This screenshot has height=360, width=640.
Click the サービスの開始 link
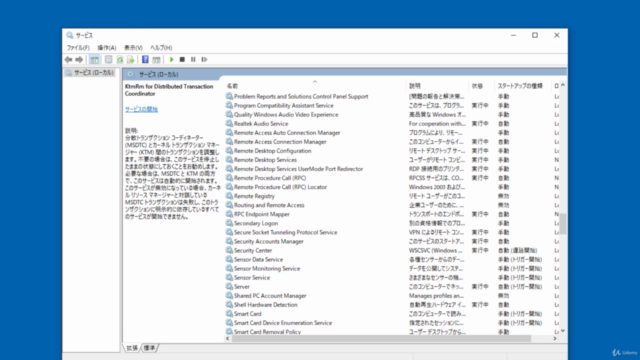pyautogui.click(x=141, y=109)
